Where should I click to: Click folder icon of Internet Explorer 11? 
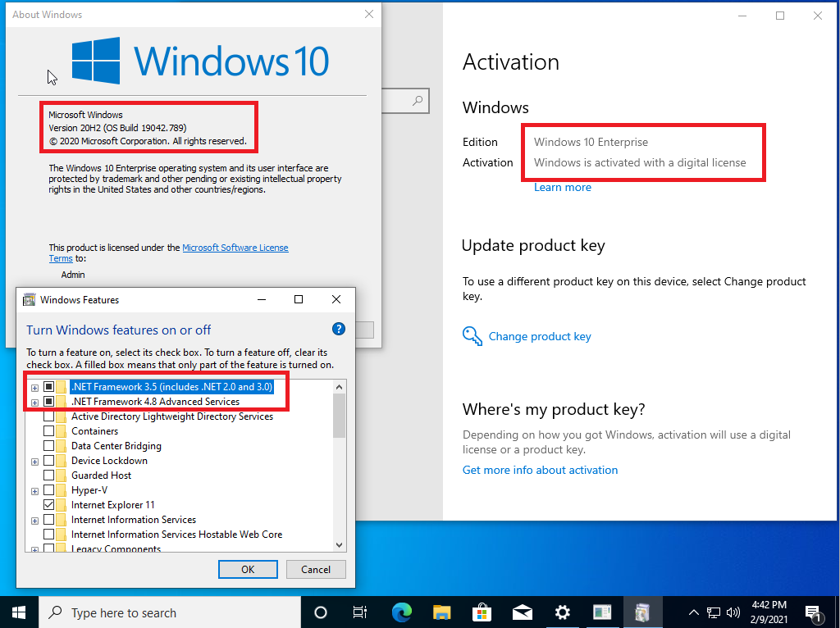coord(62,505)
